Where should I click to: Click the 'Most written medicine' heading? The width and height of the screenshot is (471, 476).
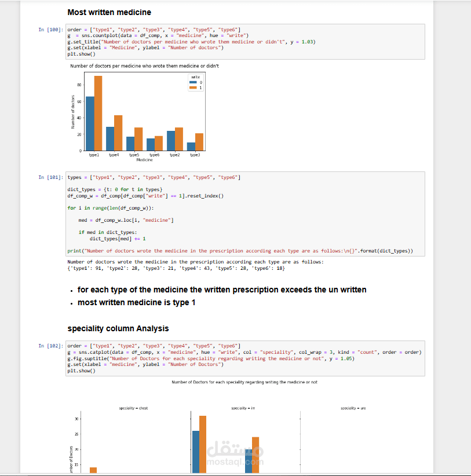(109, 12)
